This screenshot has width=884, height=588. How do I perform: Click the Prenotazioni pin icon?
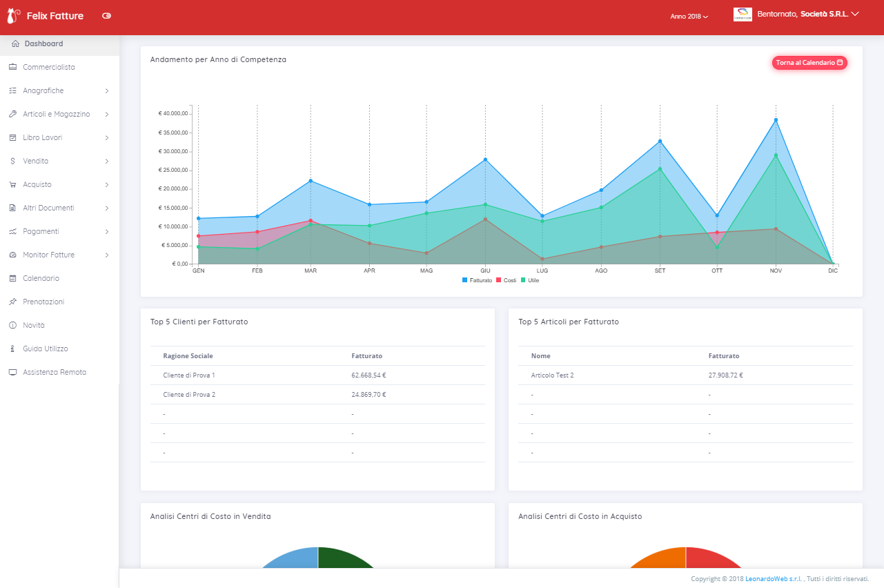[x=12, y=302]
